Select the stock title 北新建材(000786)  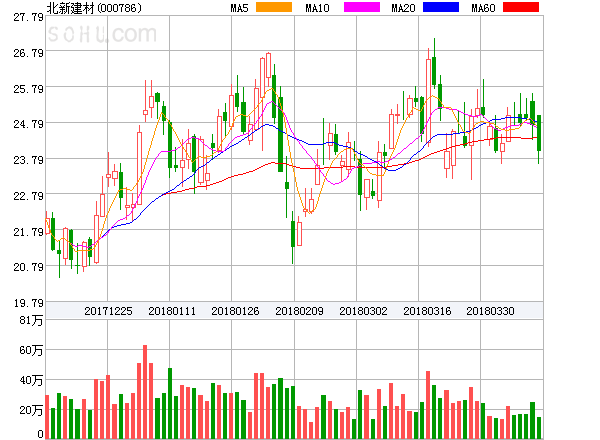pyautogui.click(x=94, y=8)
